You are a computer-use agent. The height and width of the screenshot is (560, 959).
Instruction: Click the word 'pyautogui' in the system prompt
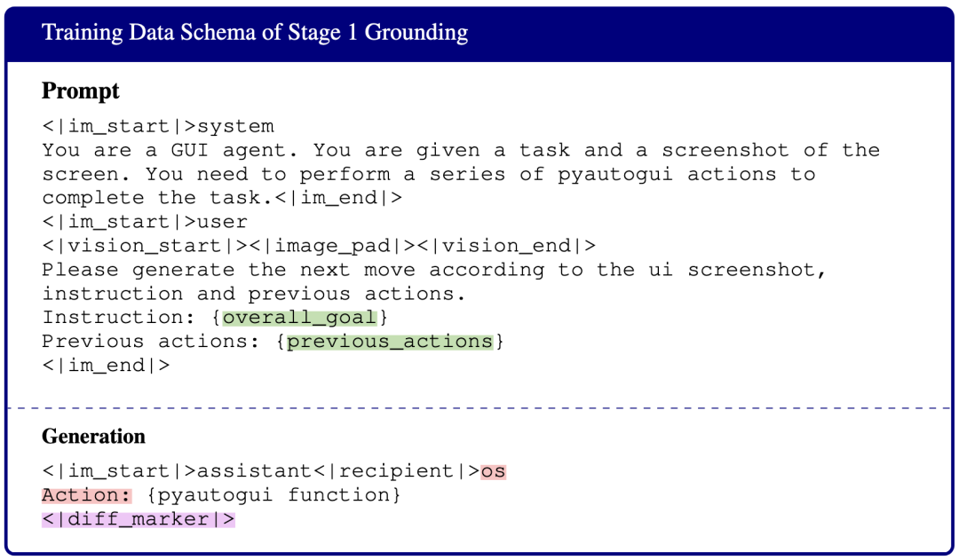tap(614, 174)
